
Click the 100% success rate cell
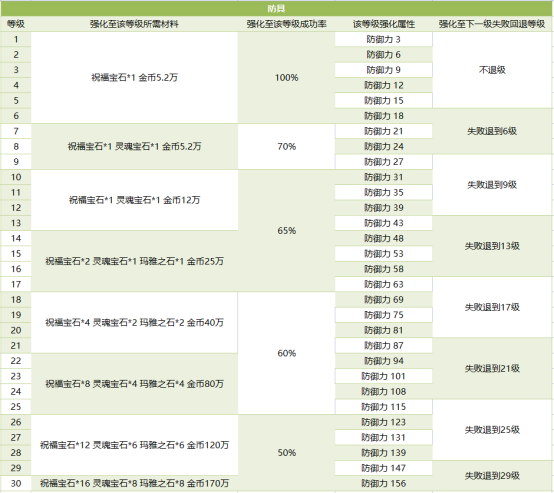(x=286, y=77)
